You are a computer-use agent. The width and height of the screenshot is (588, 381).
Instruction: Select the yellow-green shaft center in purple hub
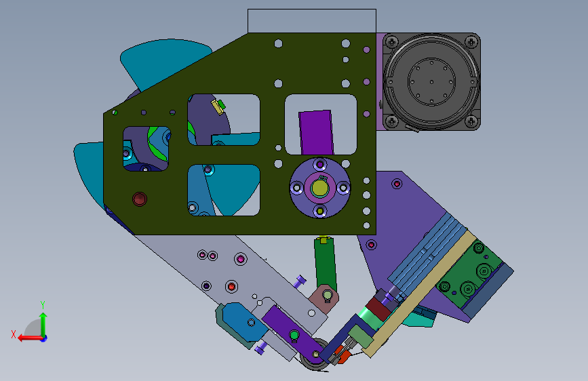tap(319, 188)
